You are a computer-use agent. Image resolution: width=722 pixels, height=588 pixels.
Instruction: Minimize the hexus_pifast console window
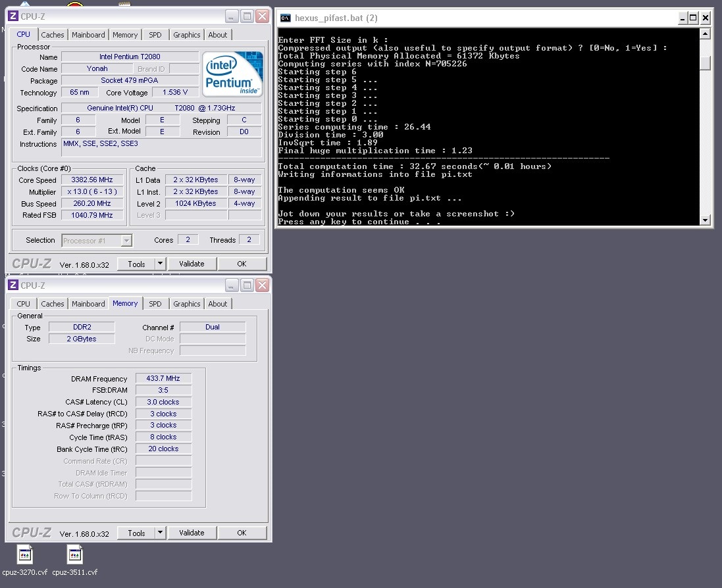[x=683, y=18]
